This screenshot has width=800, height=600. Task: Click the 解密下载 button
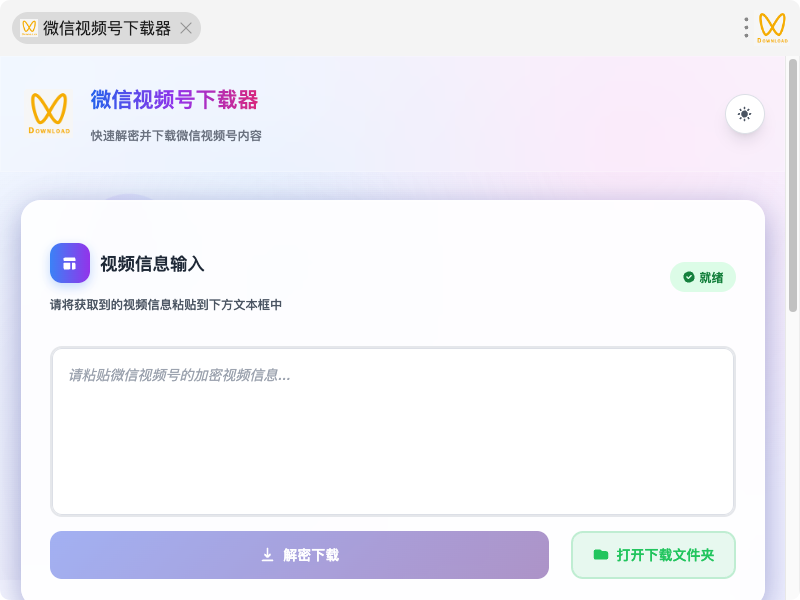point(299,555)
